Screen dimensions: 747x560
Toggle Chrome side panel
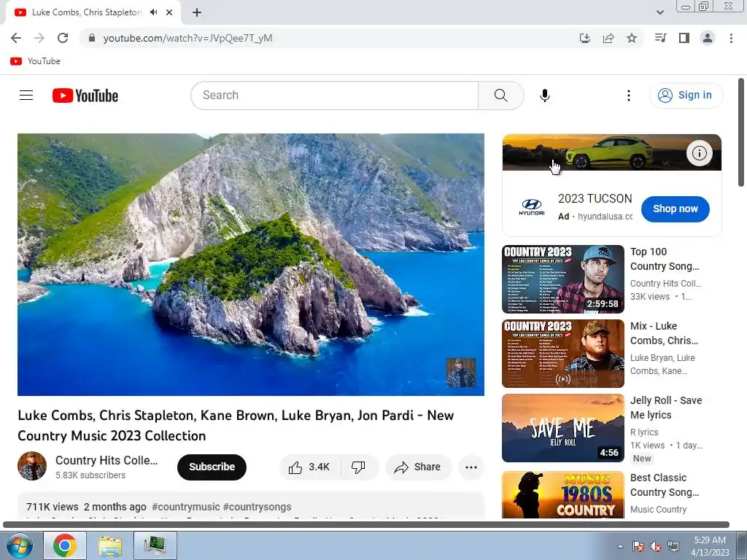click(x=684, y=38)
